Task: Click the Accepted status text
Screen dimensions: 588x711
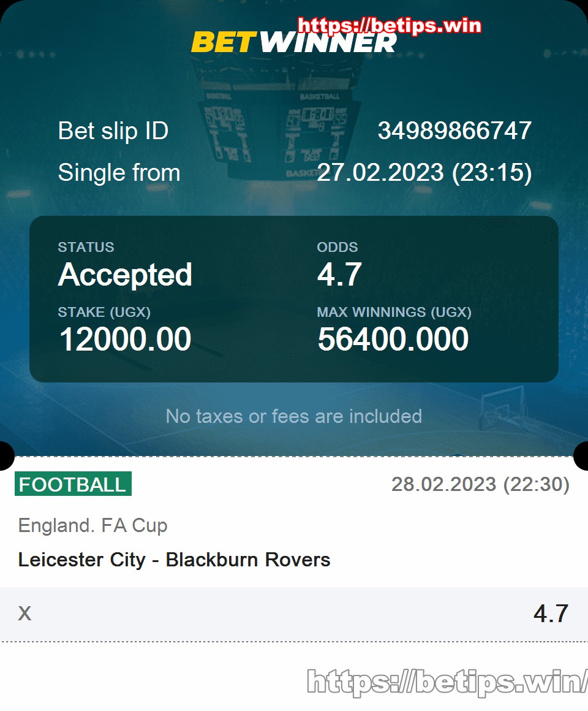Action: pyautogui.click(x=125, y=275)
